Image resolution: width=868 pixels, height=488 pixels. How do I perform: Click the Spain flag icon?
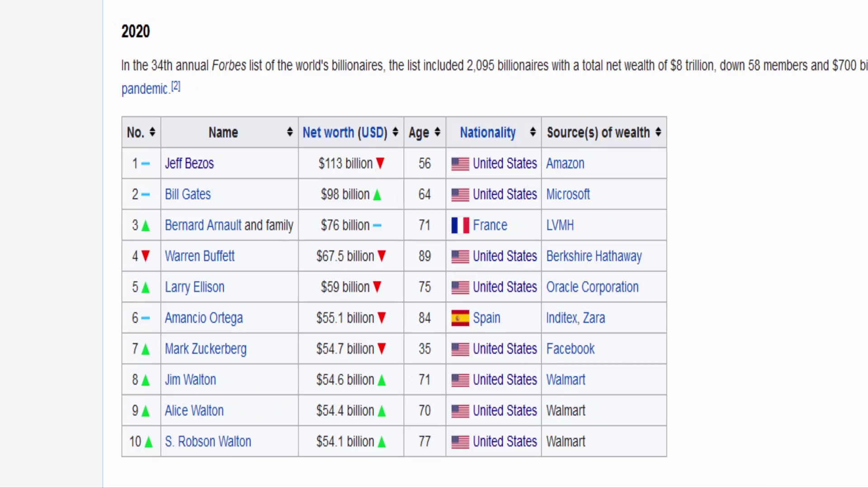460,318
